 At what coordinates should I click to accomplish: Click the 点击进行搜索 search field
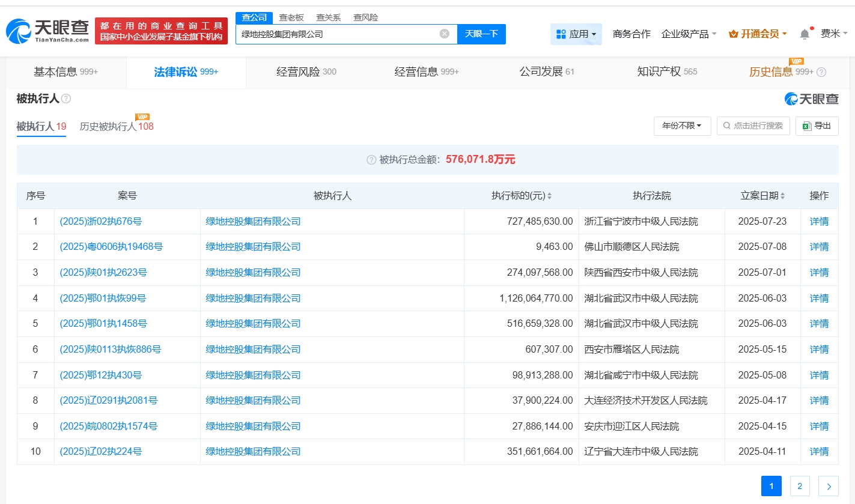pyautogui.click(x=753, y=126)
